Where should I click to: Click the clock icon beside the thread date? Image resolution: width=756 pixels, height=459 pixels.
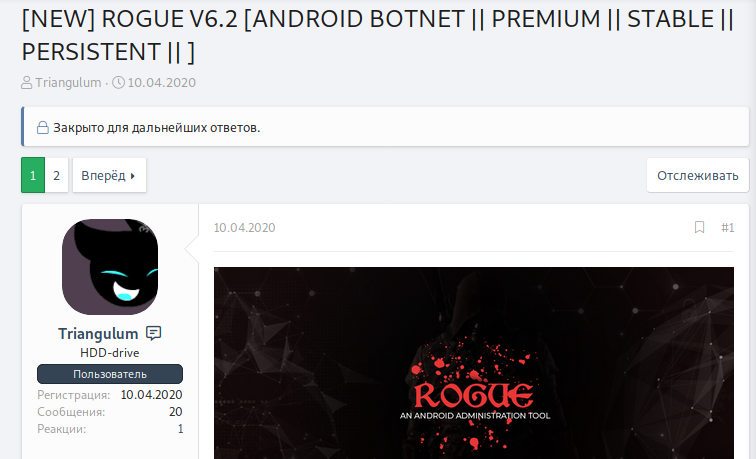[118, 82]
